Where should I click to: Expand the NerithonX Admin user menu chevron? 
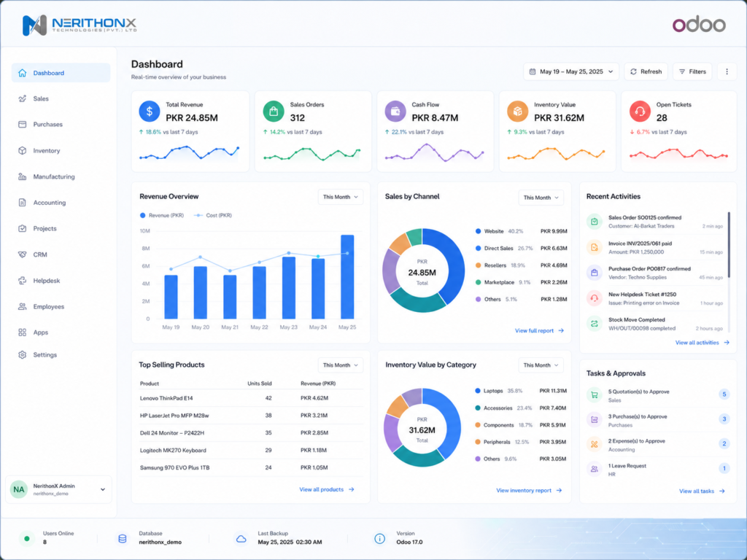coord(102,489)
